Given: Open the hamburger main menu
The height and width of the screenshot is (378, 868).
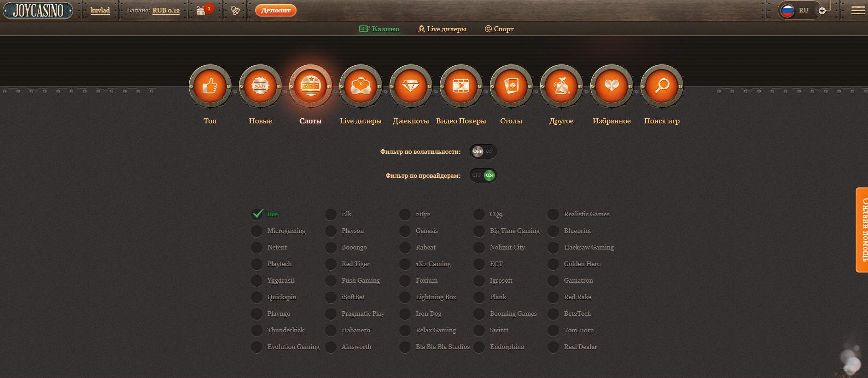Looking at the screenshot, I should click(x=857, y=11).
